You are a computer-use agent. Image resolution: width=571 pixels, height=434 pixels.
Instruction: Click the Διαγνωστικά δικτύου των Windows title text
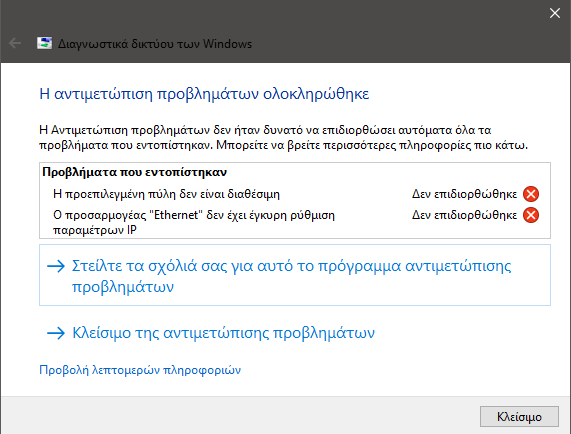click(x=155, y=44)
